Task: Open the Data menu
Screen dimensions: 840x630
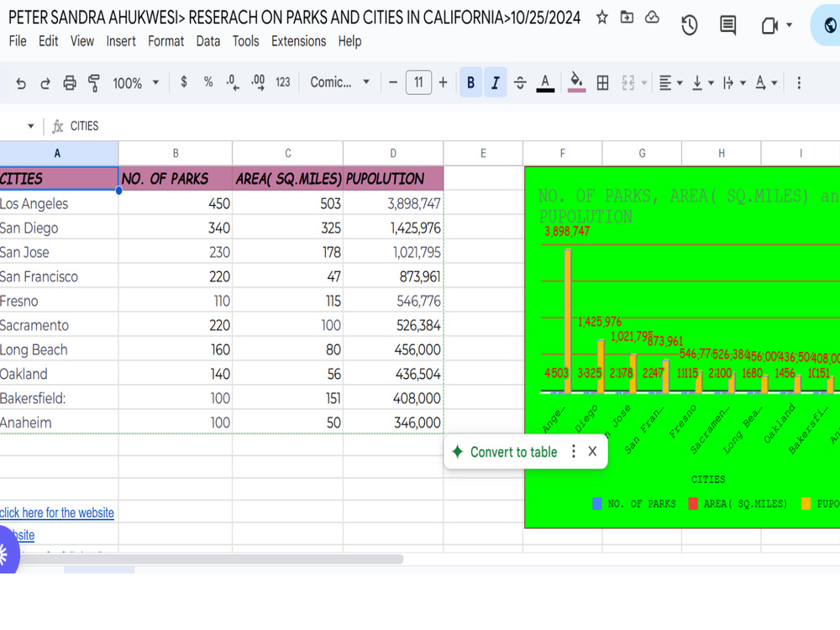Action: tap(207, 41)
